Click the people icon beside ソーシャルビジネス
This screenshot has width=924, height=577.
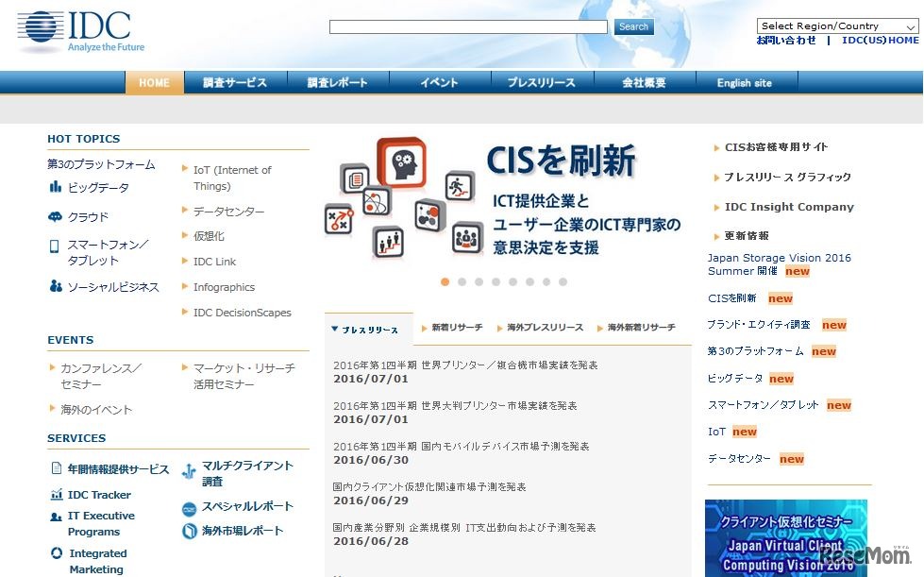click(x=56, y=286)
